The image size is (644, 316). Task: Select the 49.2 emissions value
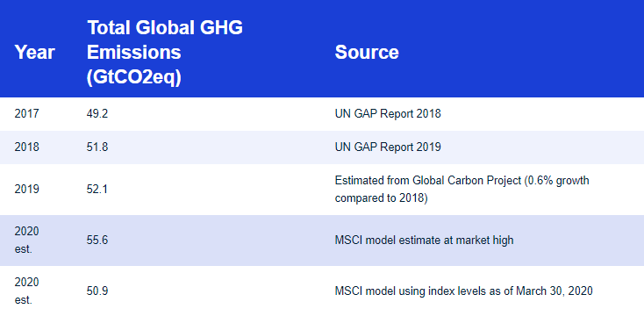tap(97, 114)
